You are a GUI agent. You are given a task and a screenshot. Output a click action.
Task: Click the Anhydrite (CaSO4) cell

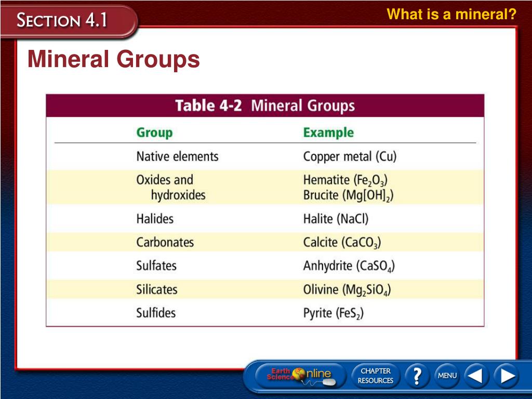tap(349, 267)
